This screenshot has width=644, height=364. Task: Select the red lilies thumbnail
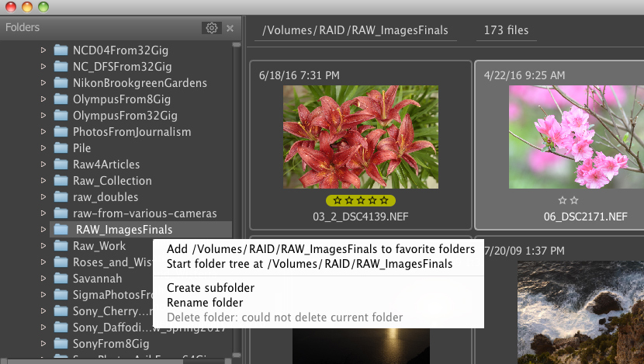click(x=360, y=137)
